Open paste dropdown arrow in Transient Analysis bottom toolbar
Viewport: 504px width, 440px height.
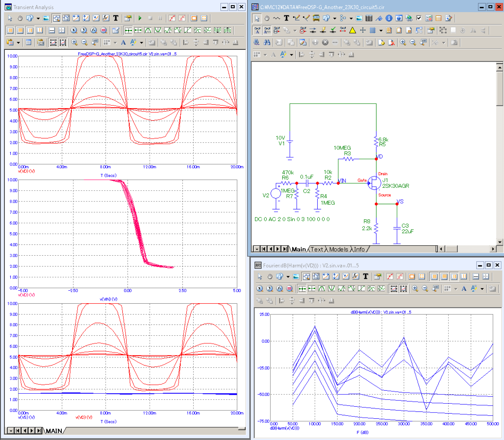click(18, 42)
